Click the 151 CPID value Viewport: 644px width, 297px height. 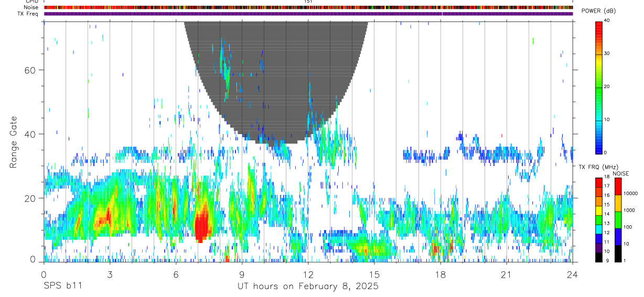[308, 2]
